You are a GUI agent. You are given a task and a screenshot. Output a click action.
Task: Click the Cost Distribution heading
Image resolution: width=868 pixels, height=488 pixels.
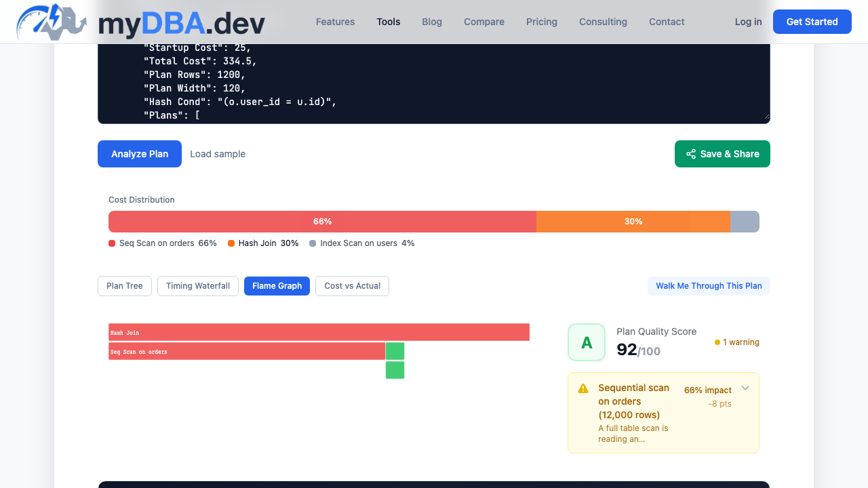coord(142,200)
